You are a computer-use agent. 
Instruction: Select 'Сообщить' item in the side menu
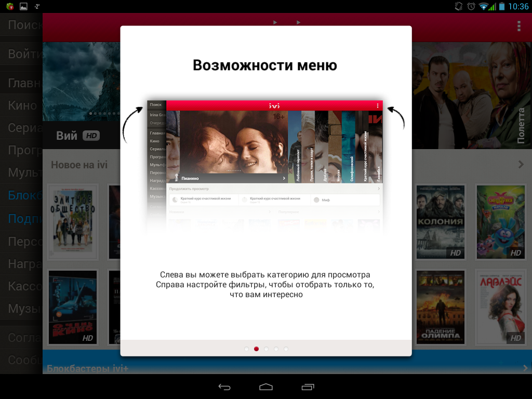(x=21, y=360)
